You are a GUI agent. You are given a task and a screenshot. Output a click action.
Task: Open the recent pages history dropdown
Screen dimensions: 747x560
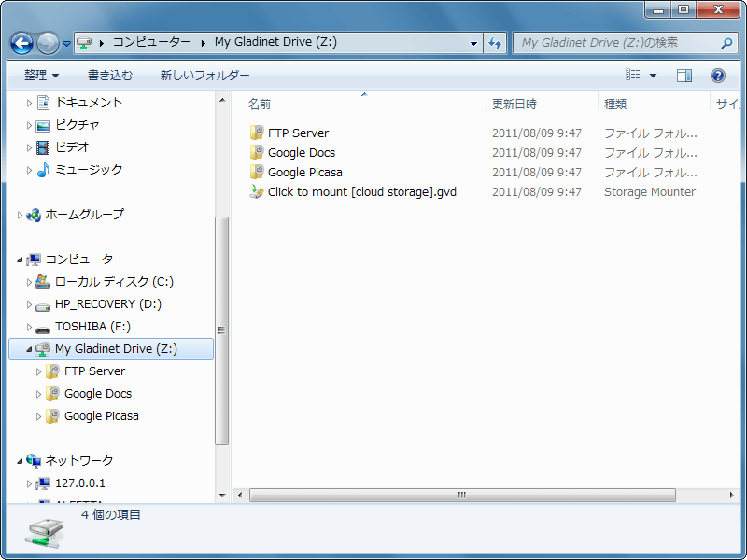[x=66, y=44]
